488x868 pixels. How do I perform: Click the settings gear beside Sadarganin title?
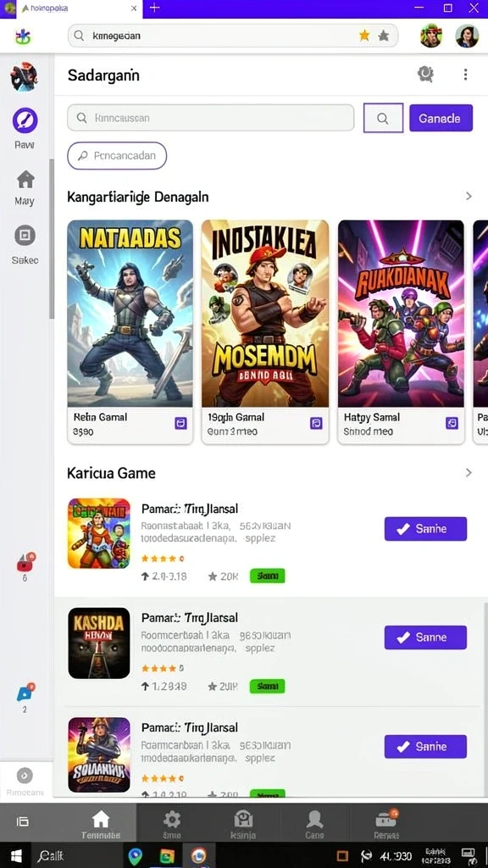pyautogui.click(x=425, y=75)
